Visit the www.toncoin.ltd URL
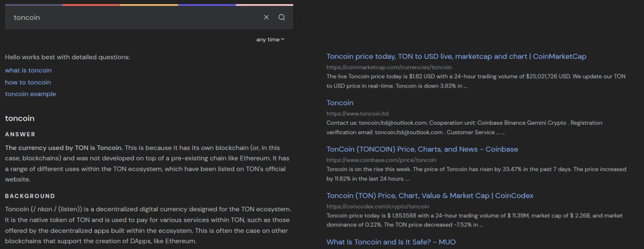The width and height of the screenshot is (644, 249). [357, 114]
